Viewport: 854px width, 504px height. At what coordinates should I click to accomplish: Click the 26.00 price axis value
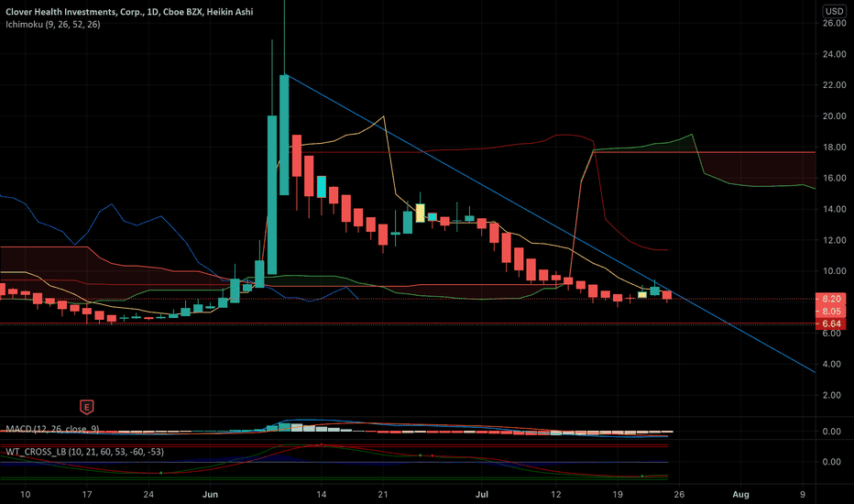coord(835,23)
